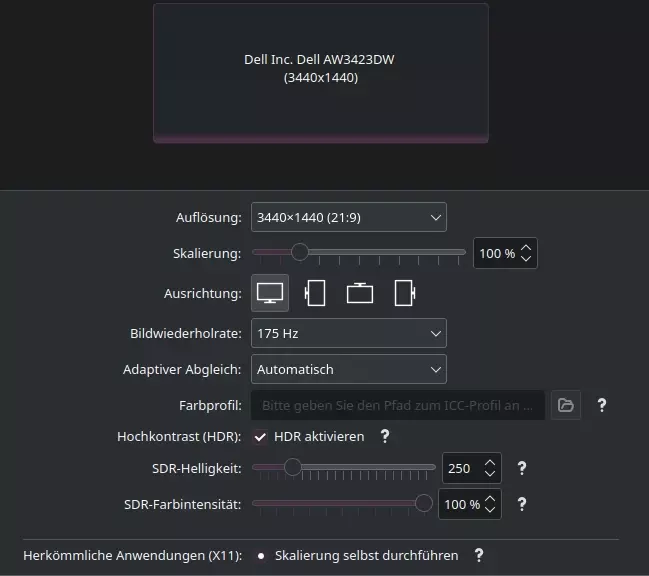Click the 'Ausrichtung:' label

point(203,293)
